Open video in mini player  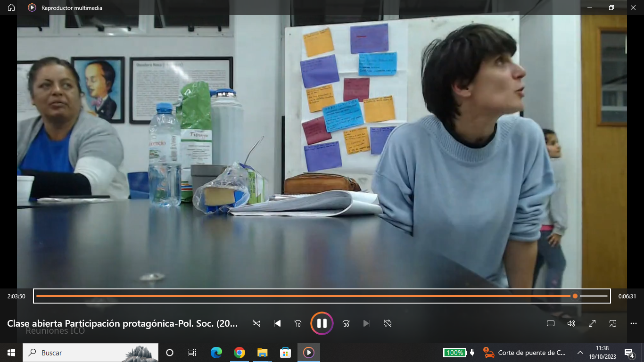tap(613, 323)
